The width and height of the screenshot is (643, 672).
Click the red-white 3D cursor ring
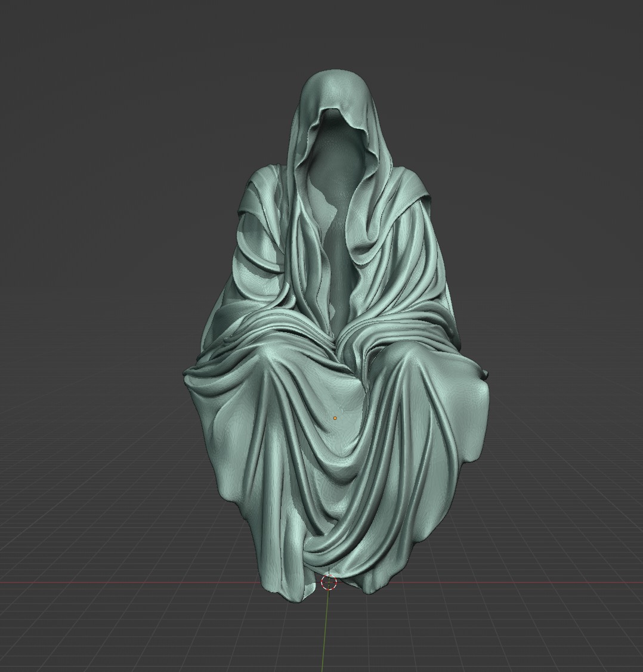click(x=329, y=582)
